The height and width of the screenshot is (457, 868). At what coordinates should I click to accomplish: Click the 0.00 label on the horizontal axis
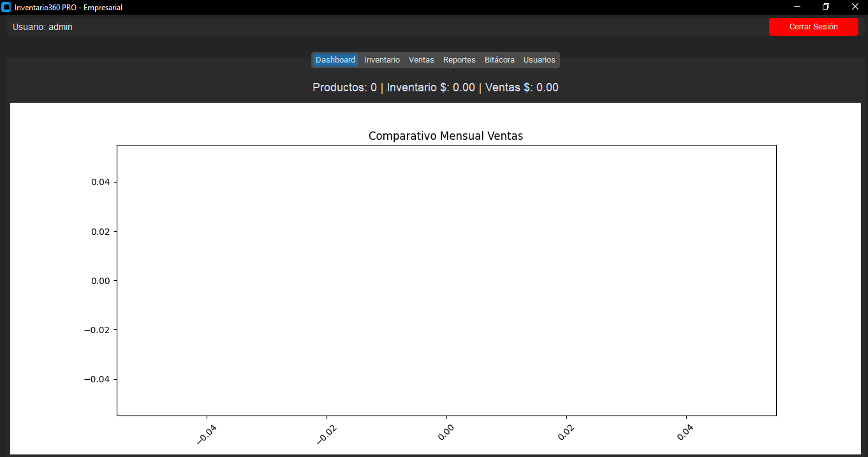(x=446, y=434)
